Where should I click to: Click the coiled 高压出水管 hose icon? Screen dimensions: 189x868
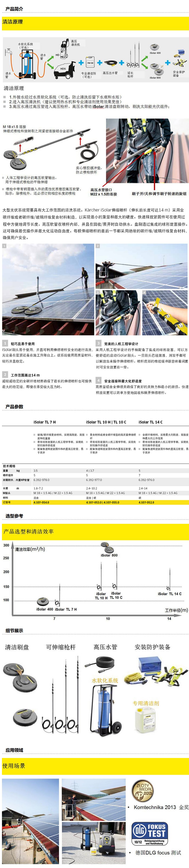coord(111,63)
